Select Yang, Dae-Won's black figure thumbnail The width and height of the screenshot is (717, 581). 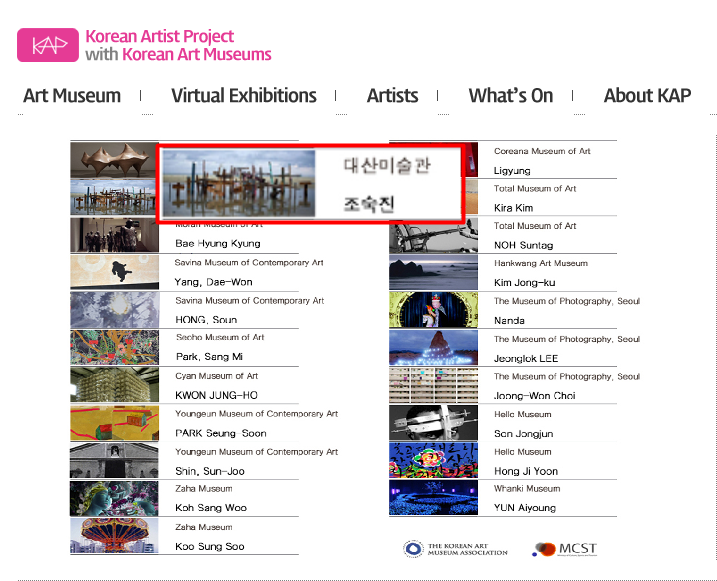click(114, 272)
